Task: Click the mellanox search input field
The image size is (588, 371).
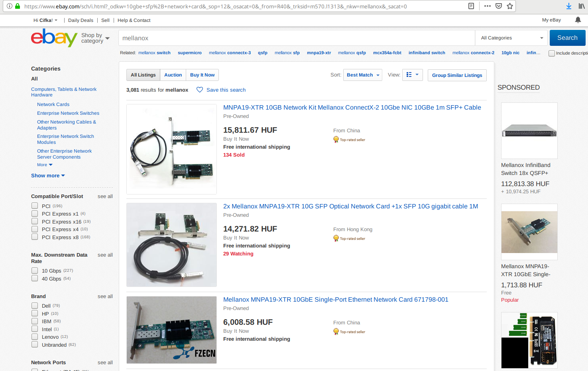Action: pyautogui.click(x=297, y=38)
